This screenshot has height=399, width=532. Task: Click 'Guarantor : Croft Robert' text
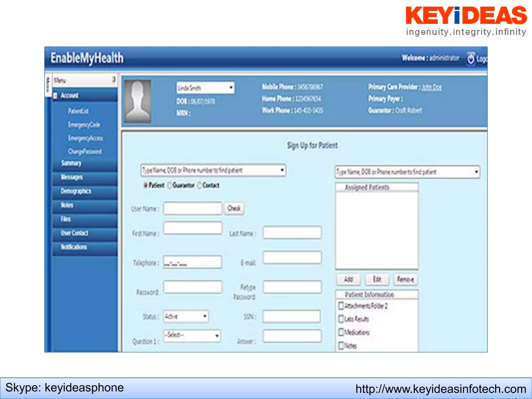(395, 110)
